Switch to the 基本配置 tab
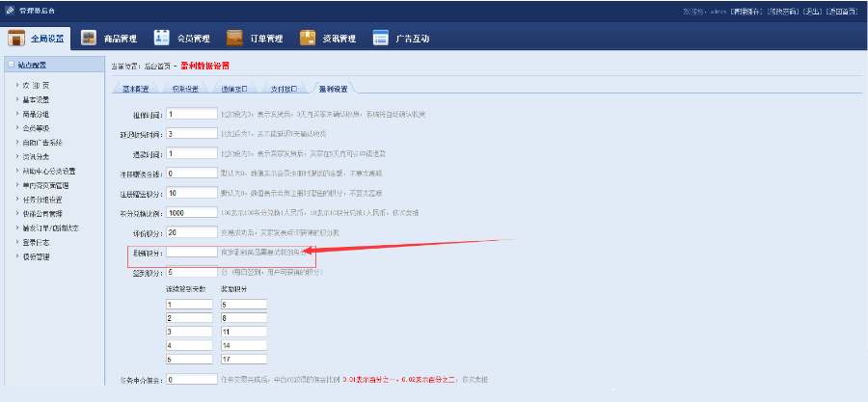Image resolution: width=868 pixels, height=402 pixels. click(x=136, y=89)
